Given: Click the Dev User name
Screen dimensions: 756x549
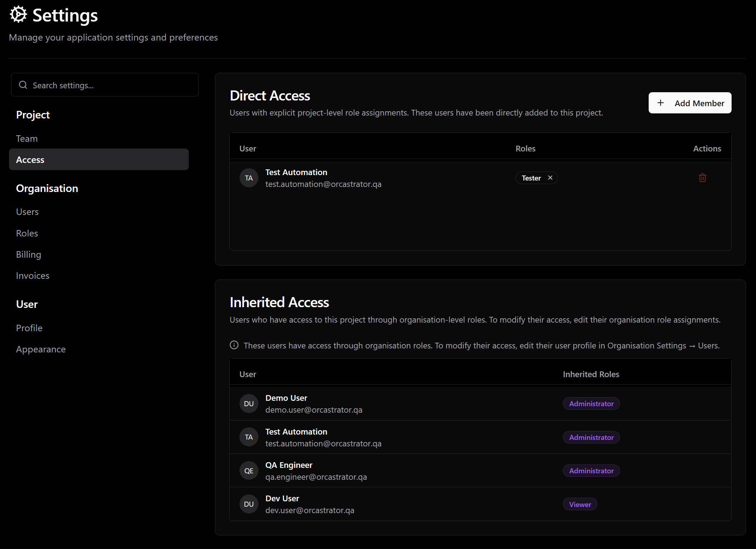Looking at the screenshot, I should click(x=282, y=498).
